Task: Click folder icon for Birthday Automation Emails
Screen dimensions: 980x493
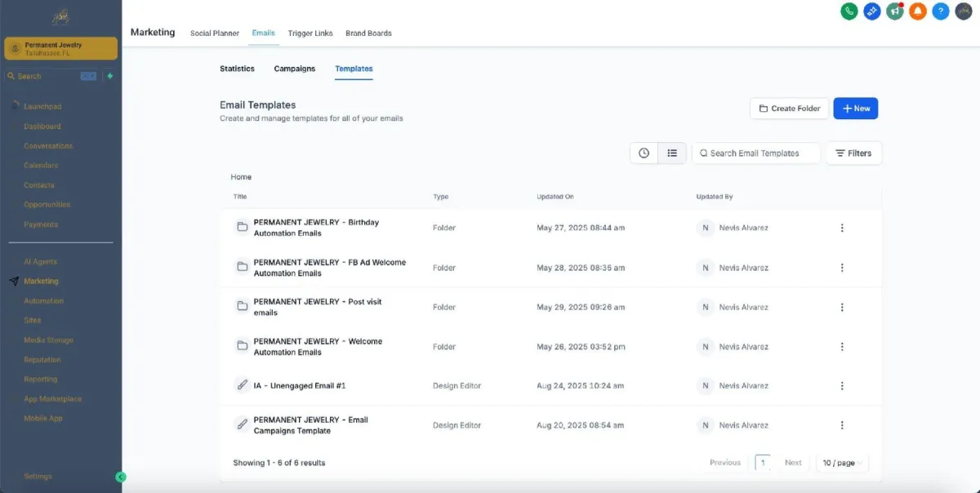Action: (x=242, y=228)
